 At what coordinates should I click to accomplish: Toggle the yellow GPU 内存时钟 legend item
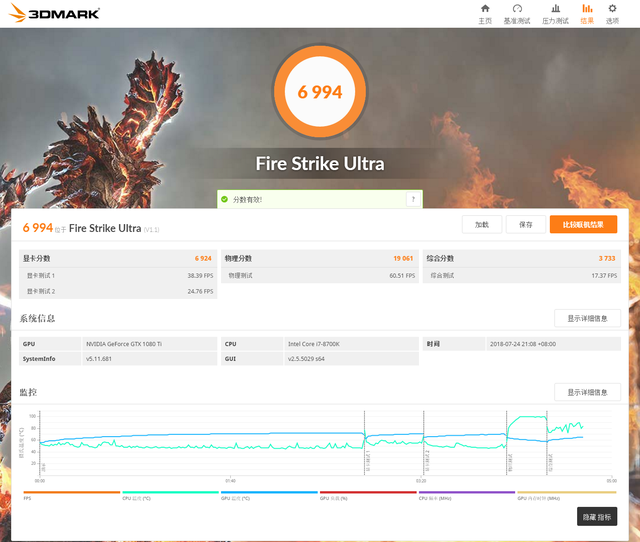pos(567,495)
